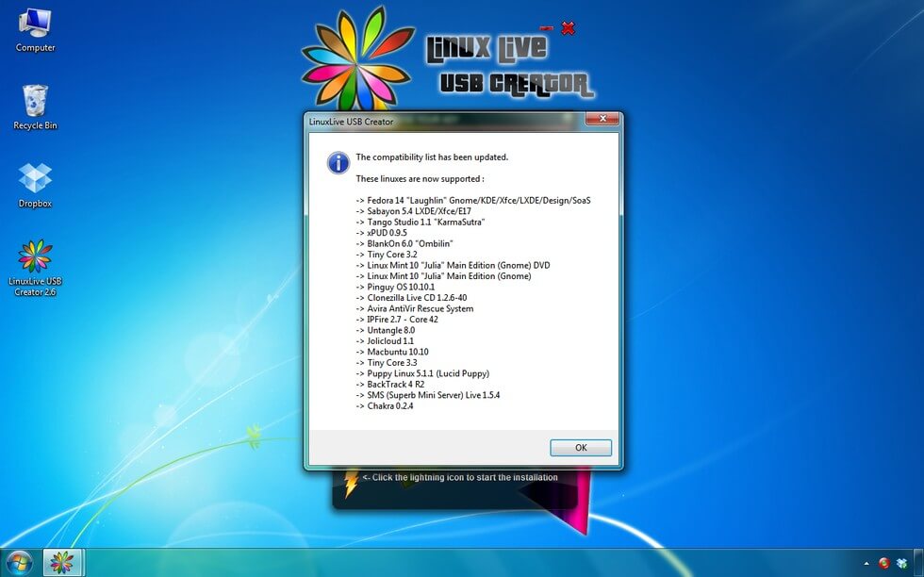Screen dimensions: 924x577
Task: Open the Computer desktop icon
Action: [x=36, y=30]
